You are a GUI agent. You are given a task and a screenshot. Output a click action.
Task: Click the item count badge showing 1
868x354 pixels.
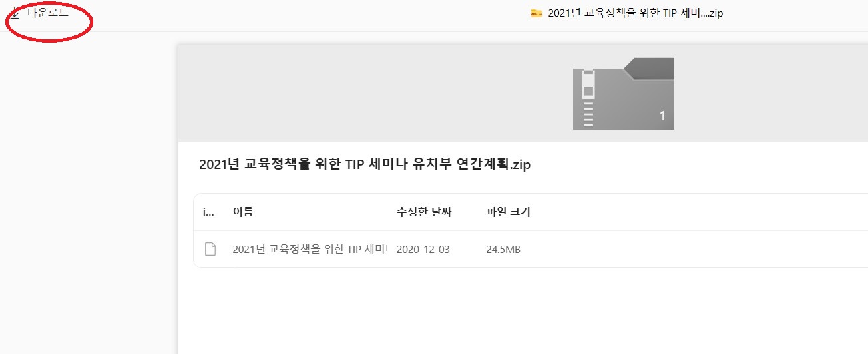(x=662, y=116)
